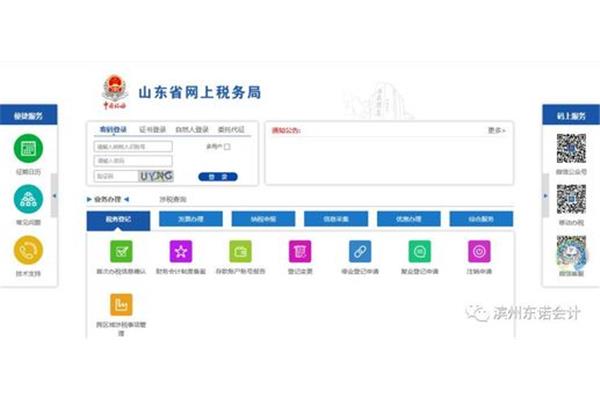This screenshot has width=600, height=400.
Task: Click the 码上服务 sidebar header
Action: pos(571,114)
